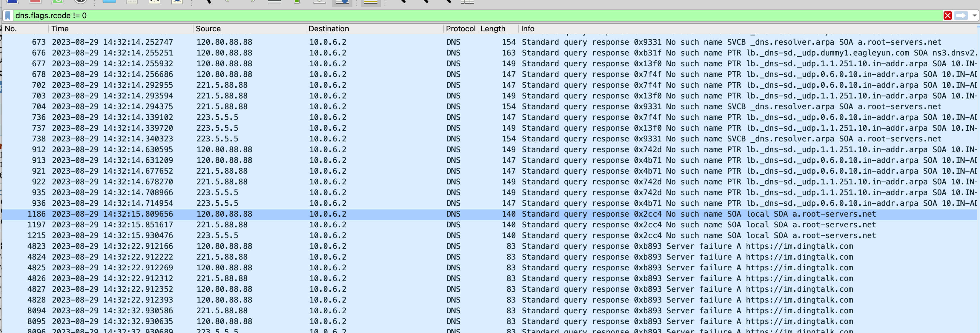Image resolution: width=980 pixels, height=333 pixels.
Task: Sort by Destination column header
Action: pos(374,29)
